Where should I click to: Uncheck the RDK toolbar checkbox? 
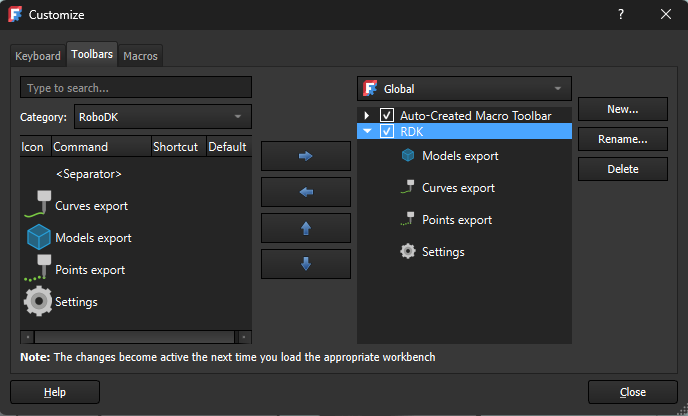click(x=387, y=131)
